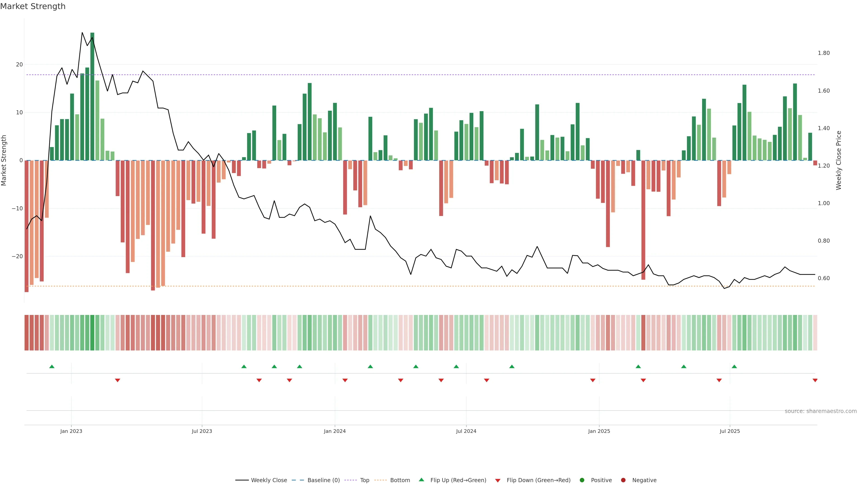Click the Weekly Close Price axis title
This screenshot has width=868, height=488.
pyautogui.click(x=839, y=160)
